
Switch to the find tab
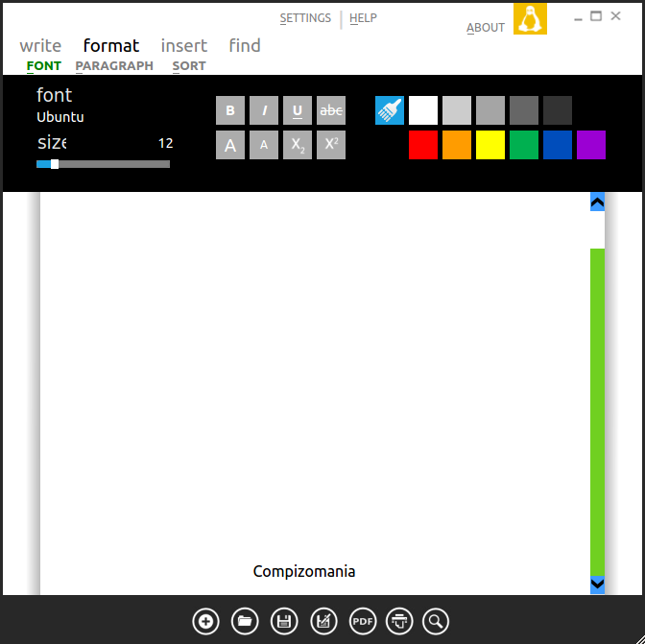click(x=245, y=46)
